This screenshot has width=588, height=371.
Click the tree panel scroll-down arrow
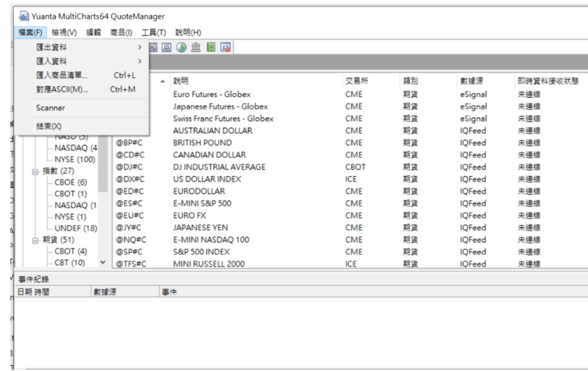tap(103, 262)
